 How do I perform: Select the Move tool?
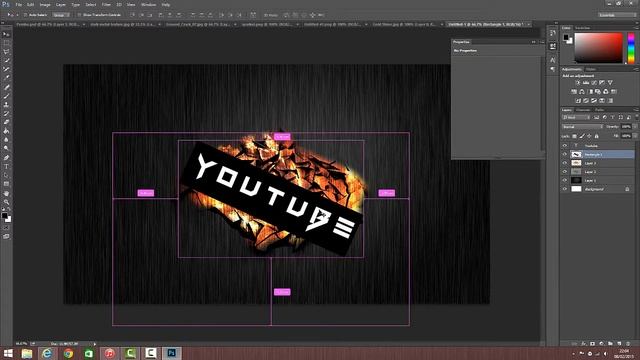pos(6,34)
